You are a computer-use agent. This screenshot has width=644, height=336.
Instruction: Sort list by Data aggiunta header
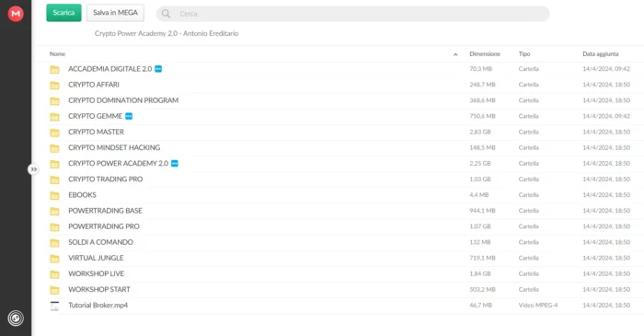tap(601, 53)
